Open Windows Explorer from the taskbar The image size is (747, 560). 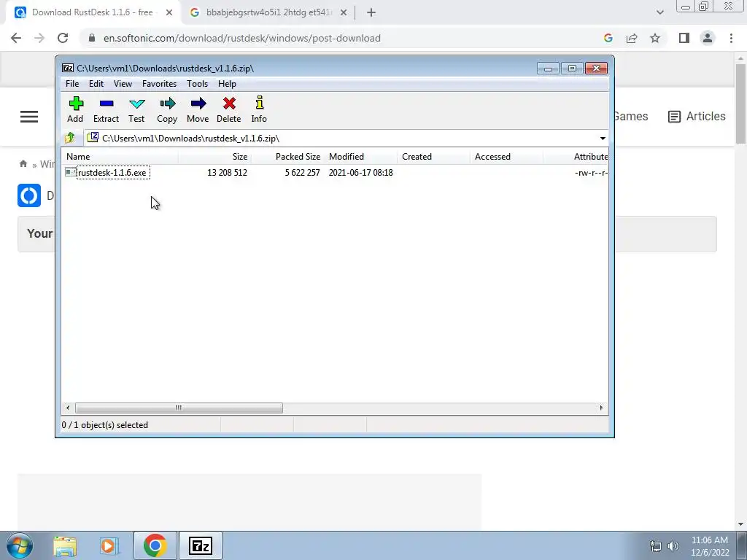point(65,545)
